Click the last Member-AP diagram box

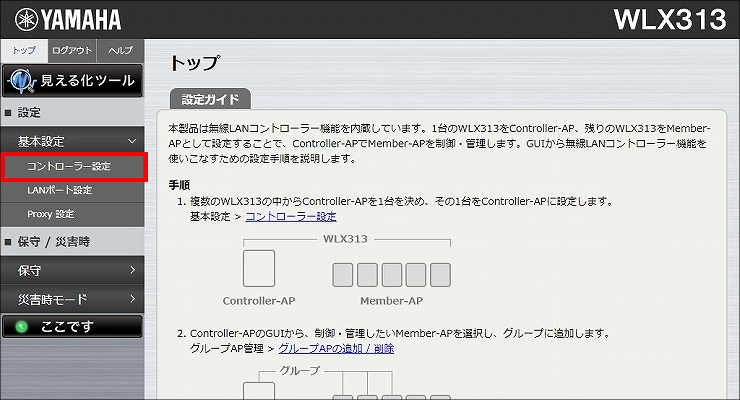click(x=440, y=275)
